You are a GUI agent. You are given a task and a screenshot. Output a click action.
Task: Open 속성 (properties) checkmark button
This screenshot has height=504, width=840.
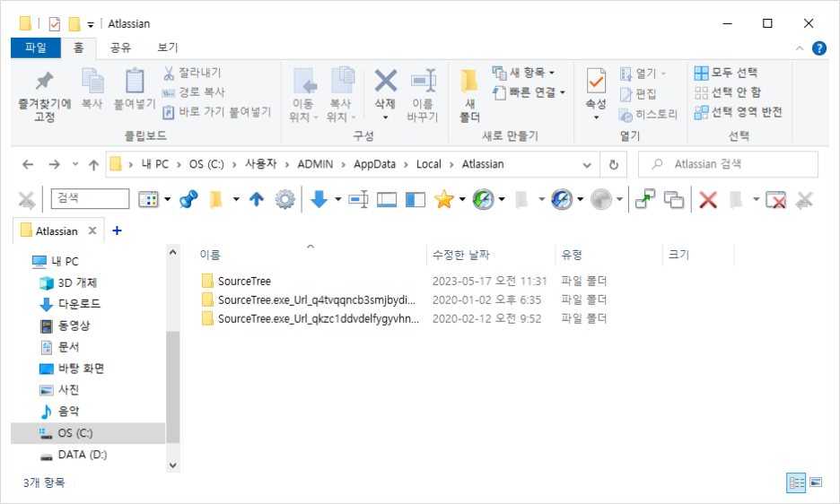tap(596, 94)
